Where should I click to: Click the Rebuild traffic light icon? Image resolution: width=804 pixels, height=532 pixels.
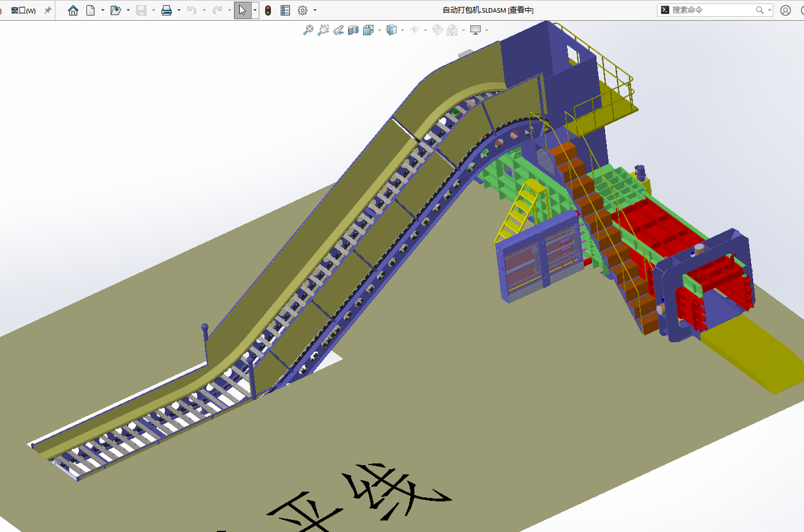268,10
